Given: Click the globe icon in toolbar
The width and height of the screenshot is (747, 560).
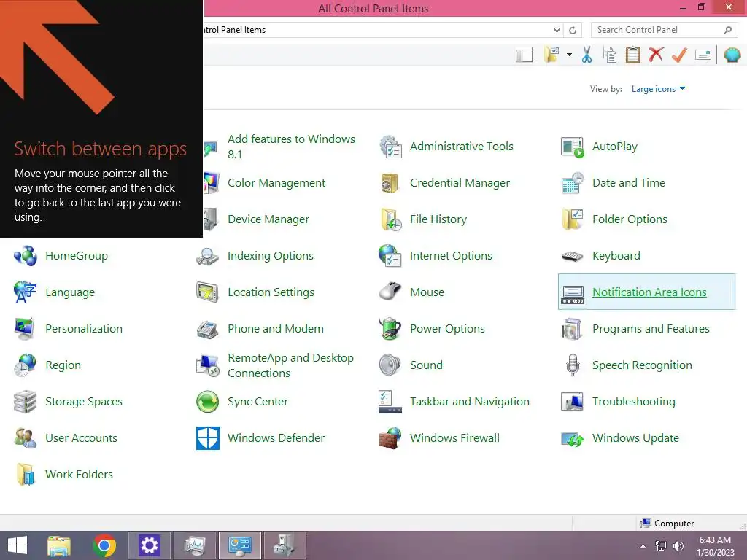Looking at the screenshot, I should click(x=732, y=55).
